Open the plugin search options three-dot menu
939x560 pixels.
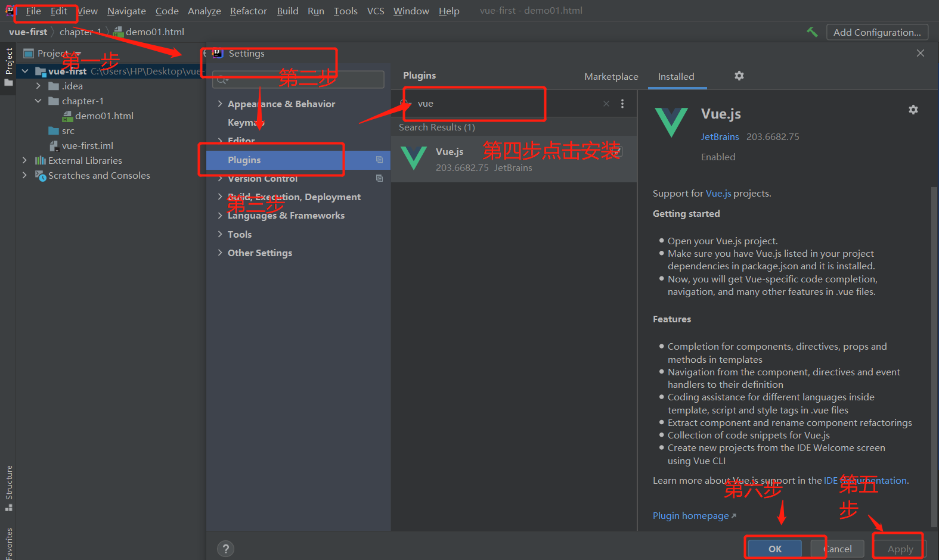[622, 104]
